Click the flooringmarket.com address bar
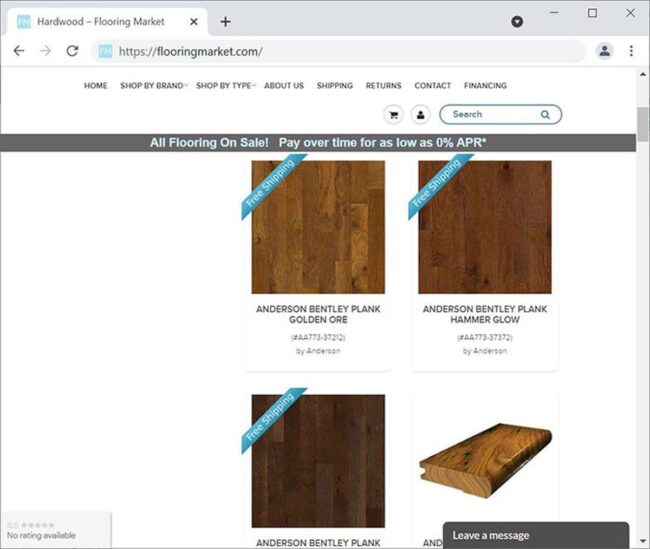This screenshot has width=650, height=549. click(x=338, y=51)
